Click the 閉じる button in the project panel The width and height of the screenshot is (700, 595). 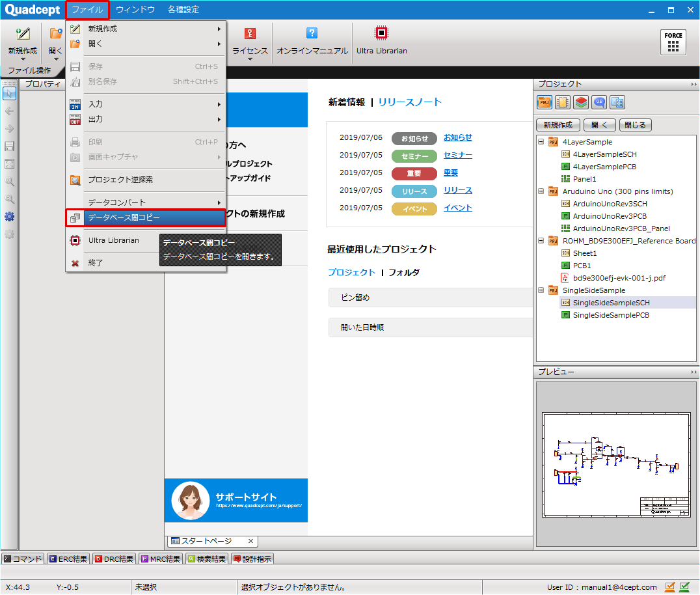635,125
